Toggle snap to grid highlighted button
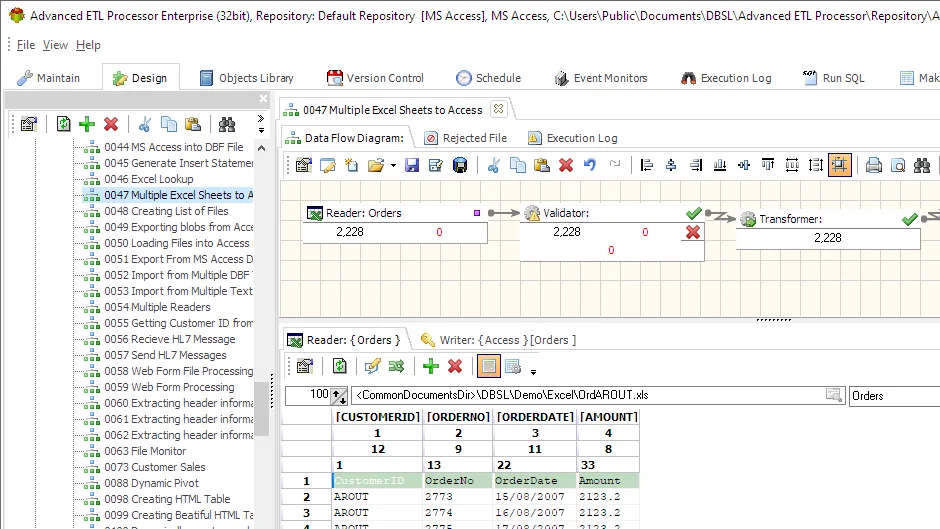 (x=840, y=165)
